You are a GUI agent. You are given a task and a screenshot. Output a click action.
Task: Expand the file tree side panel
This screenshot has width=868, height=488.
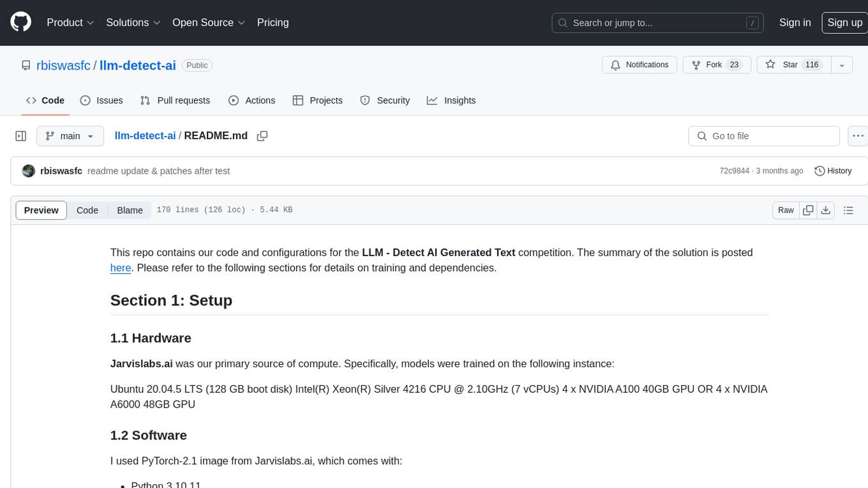tap(21, 136)
